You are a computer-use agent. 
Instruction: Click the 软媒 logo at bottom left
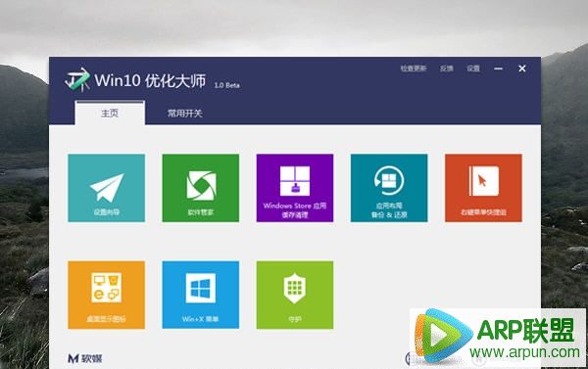tap(84, 358)
